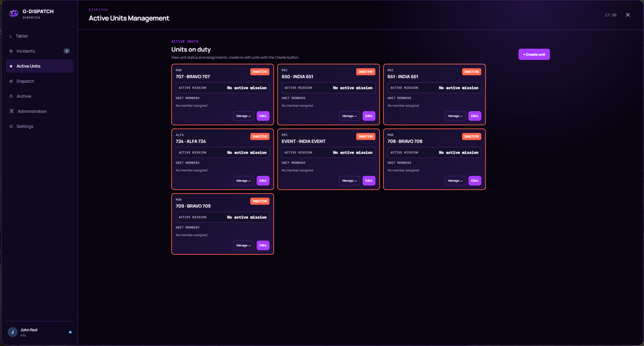644x346 pixels.
Task: Click the Tablet home icon in sidebar
Action: pos(11,36)
